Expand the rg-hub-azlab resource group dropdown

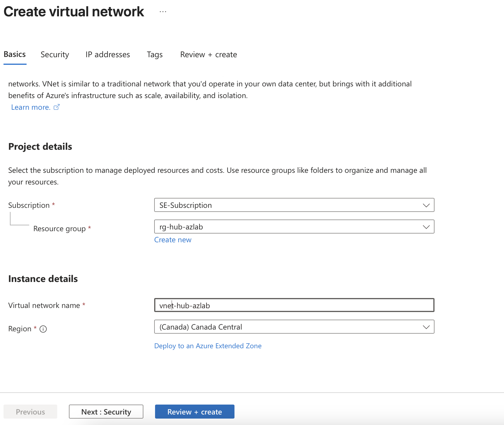tap(294, 227)
